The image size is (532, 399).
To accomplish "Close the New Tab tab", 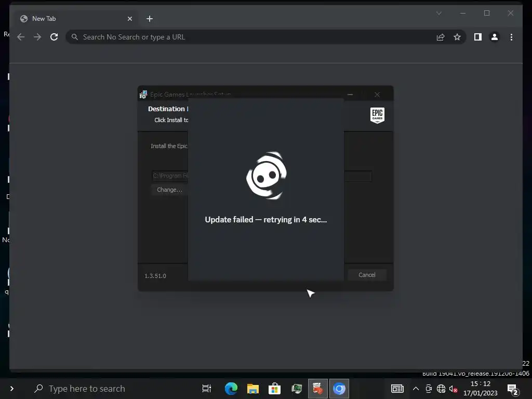I will click(x=129, y=19).
